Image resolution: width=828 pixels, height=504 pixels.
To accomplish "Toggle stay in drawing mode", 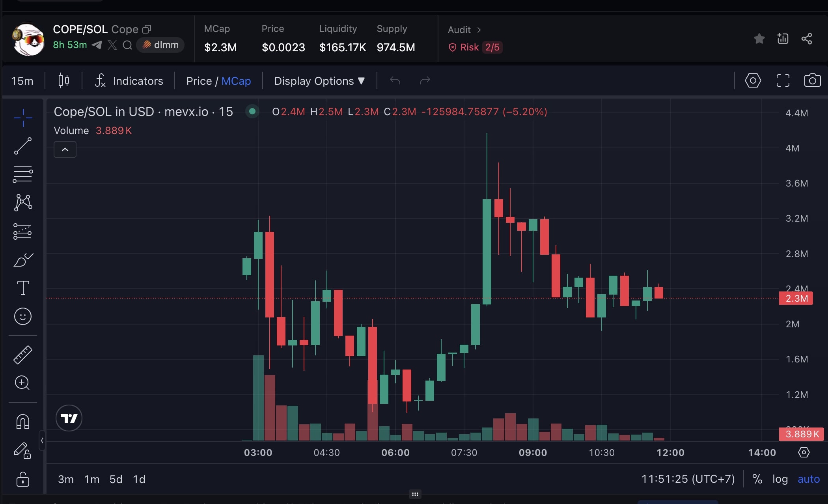I will point(23,450).
